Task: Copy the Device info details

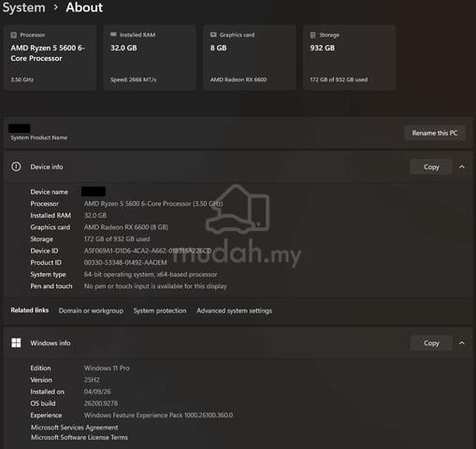Action: [431, 167]
